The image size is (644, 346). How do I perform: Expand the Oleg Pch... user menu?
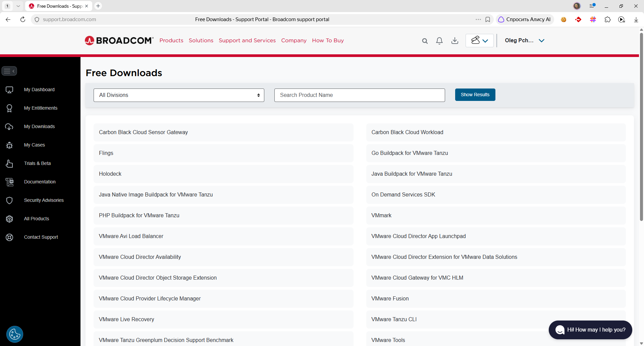tap(525, 41)
